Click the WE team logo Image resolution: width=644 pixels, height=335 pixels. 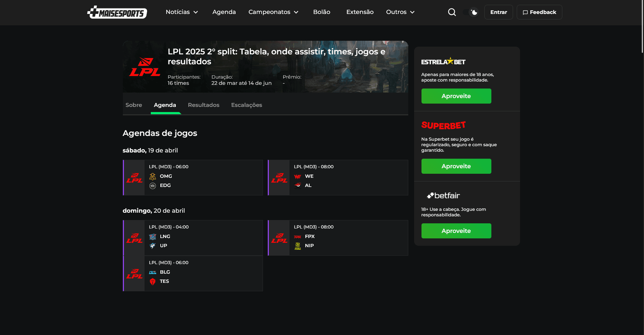tap(298, 177)
